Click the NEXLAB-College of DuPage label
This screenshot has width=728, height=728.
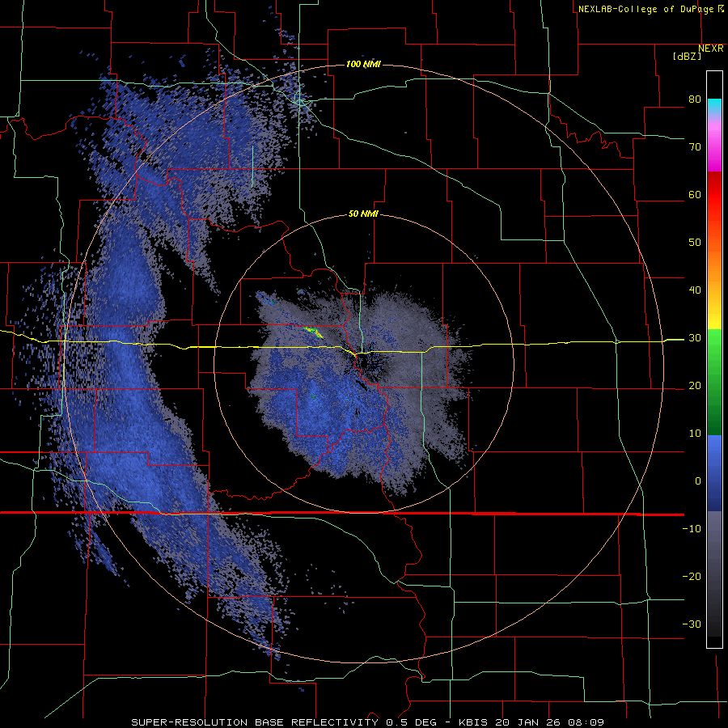645,9
